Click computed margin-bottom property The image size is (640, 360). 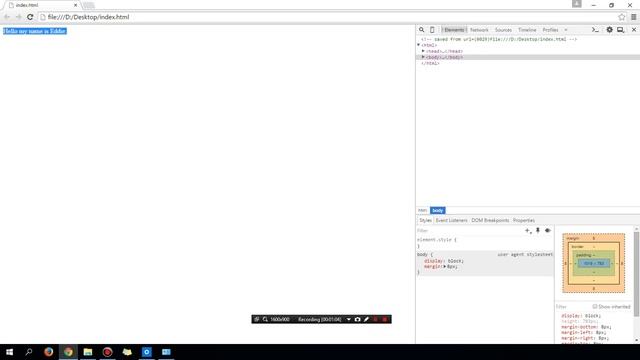586,327
